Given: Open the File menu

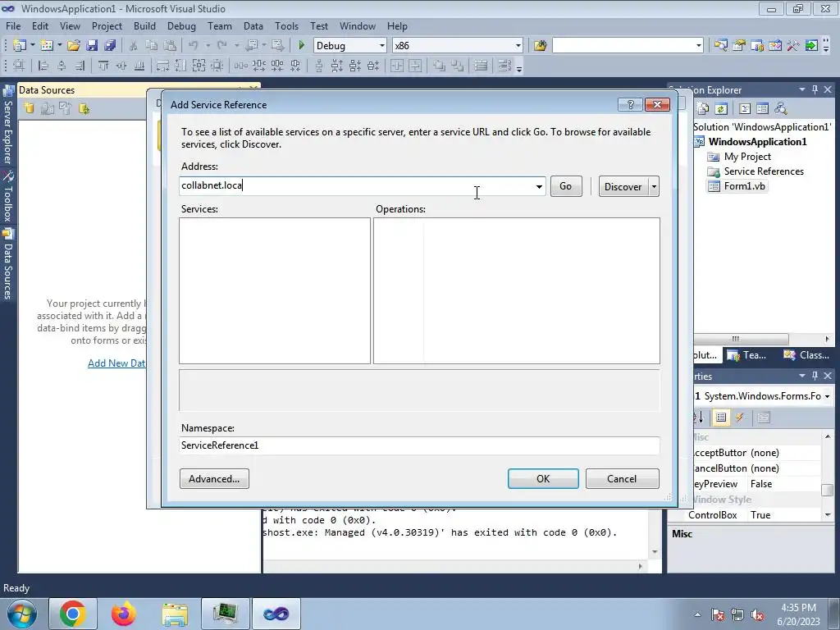Looking at the screenshot, I should (x=13, y=25).
